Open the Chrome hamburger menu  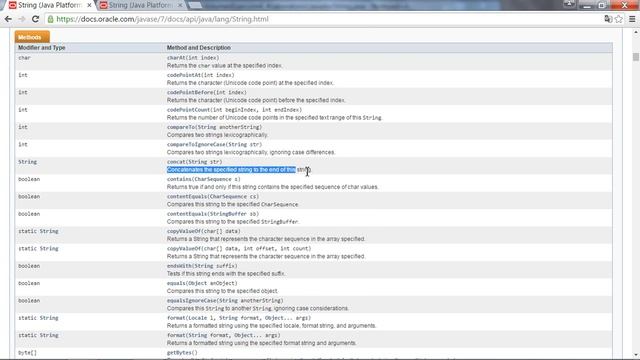pos(632,19)
